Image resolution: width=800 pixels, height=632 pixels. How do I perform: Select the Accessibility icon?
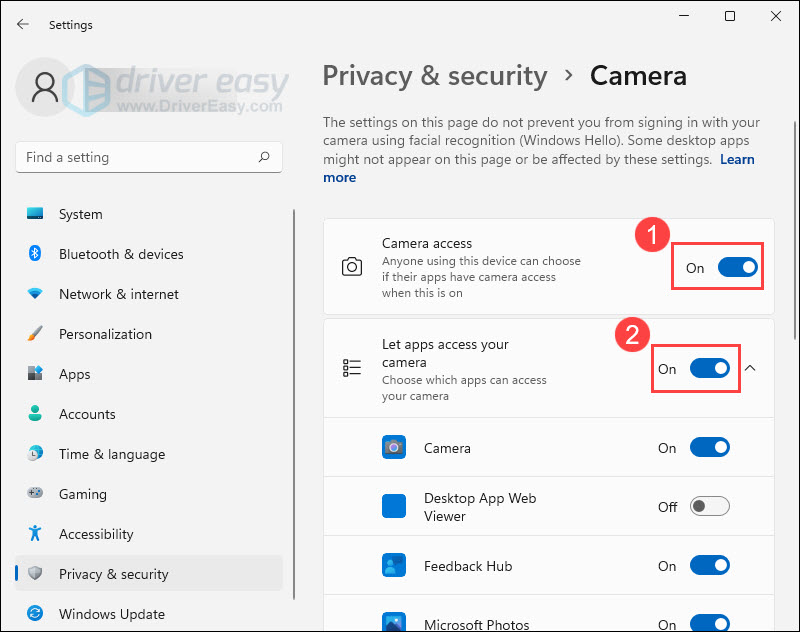pyautogui.click(x=36, y=534)
